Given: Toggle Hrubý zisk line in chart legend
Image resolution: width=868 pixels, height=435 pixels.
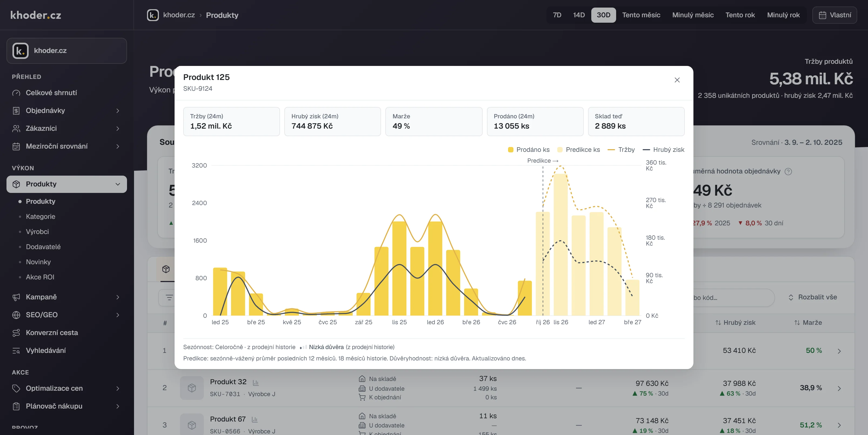Looking at the screenshot, I should [663, 150].
